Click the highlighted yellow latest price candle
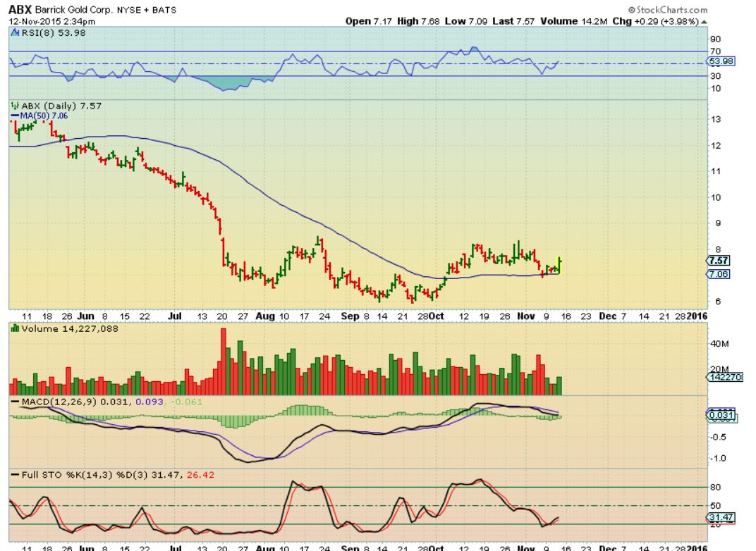This screenshot has width=756, height=551. [559, 263]
